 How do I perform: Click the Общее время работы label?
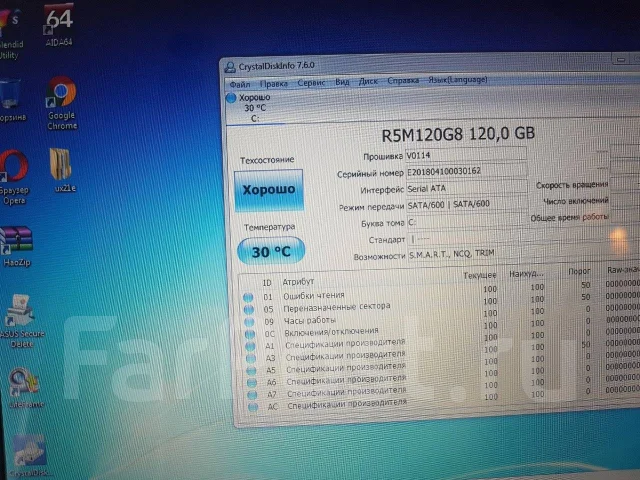click(x=569, y=218)
